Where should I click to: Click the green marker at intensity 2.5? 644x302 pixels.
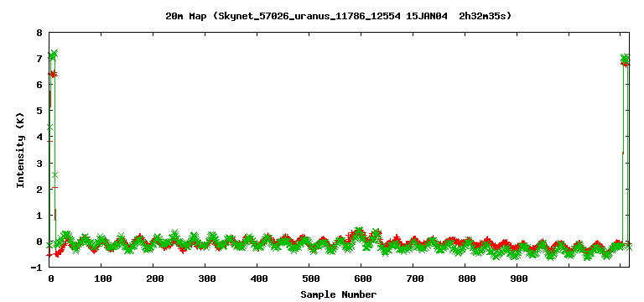55,175
